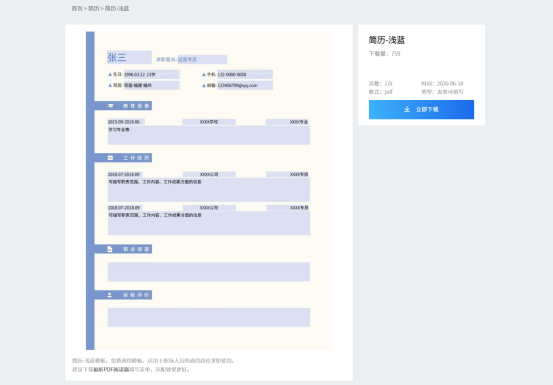
Task: Click the triangle icon before 生日
Action: point(110,74)
